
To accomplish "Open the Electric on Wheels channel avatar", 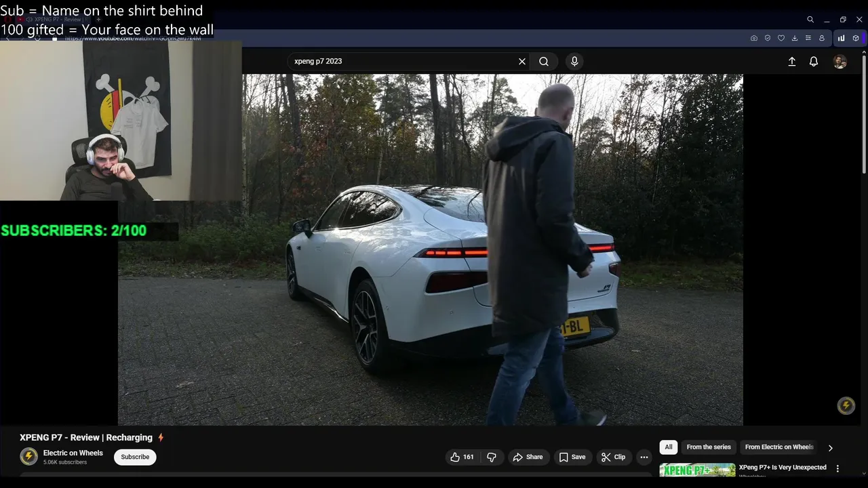I will pos(28,457).
